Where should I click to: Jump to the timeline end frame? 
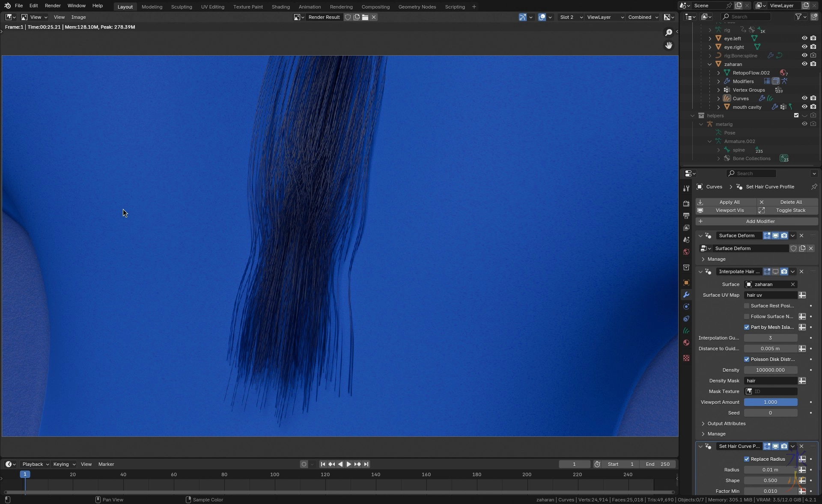(x=366, y=464)
